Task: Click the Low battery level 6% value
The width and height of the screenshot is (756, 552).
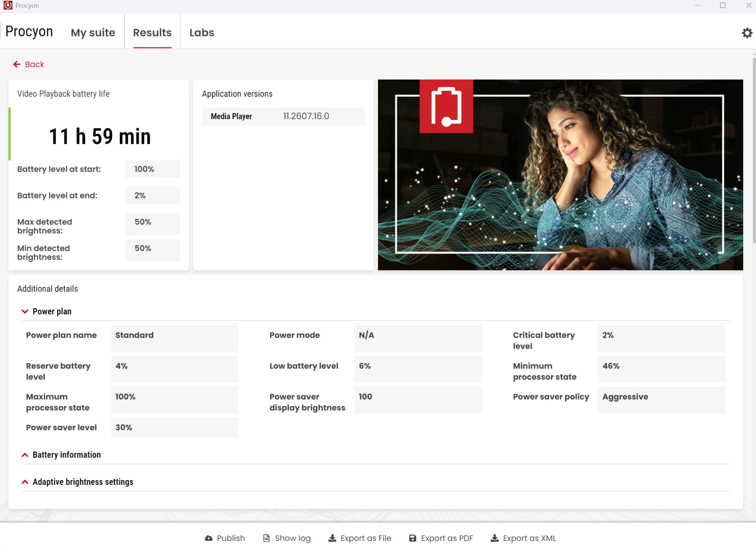Action: (x=418, y=369)
